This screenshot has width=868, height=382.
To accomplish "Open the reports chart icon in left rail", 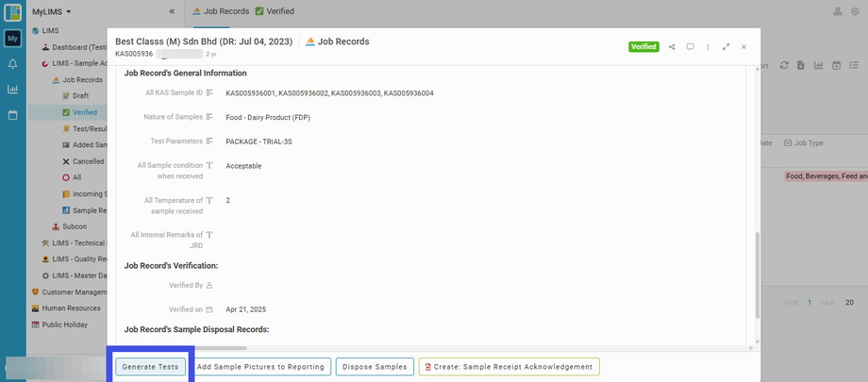I will 12,89.
